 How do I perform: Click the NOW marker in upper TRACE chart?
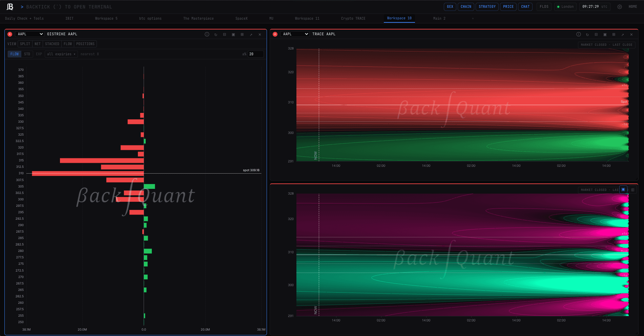(316, 155)
